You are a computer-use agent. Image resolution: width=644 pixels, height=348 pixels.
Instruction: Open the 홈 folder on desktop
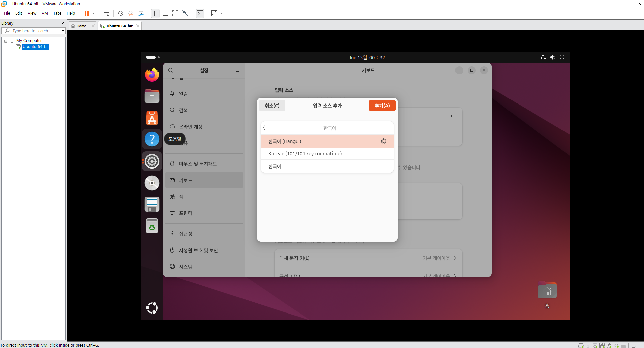point(547,295)
